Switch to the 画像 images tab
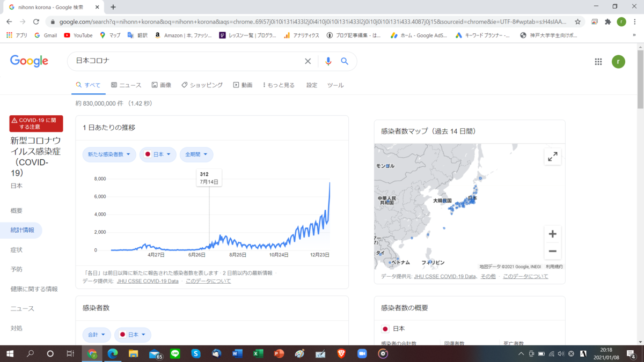 (162, 85)
